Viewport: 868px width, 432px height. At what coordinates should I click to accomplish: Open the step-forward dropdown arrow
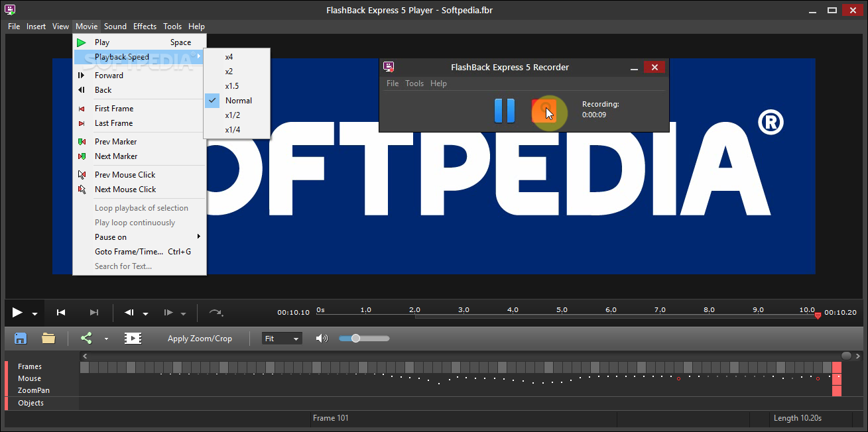click(x=184, y=314)
